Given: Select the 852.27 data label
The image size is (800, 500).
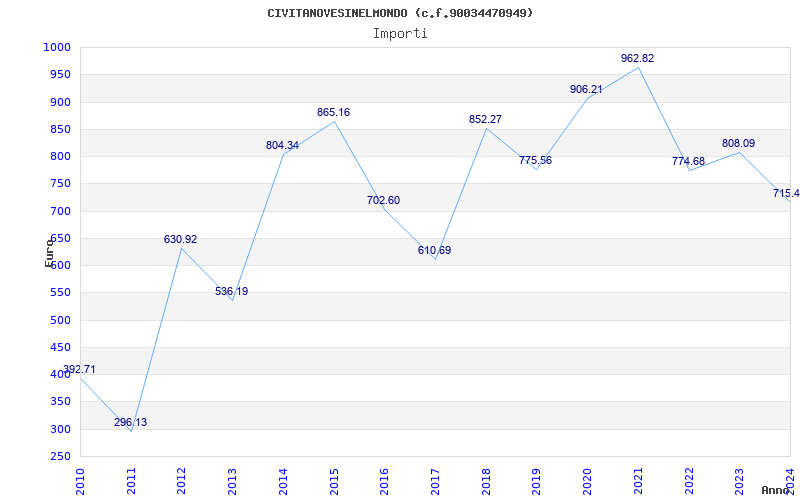Looking at the screenshot, I should click(x=485, y=119).
